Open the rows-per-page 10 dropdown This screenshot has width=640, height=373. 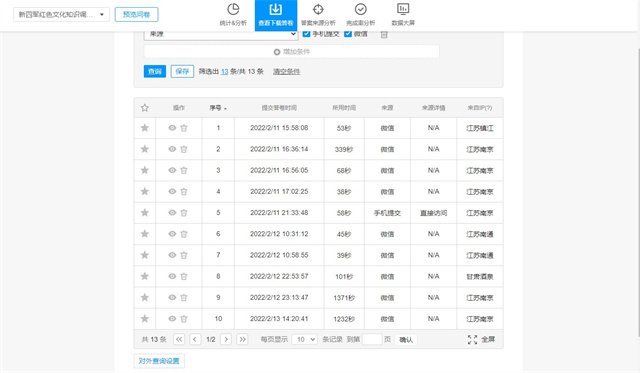click(x=304, y=340)
